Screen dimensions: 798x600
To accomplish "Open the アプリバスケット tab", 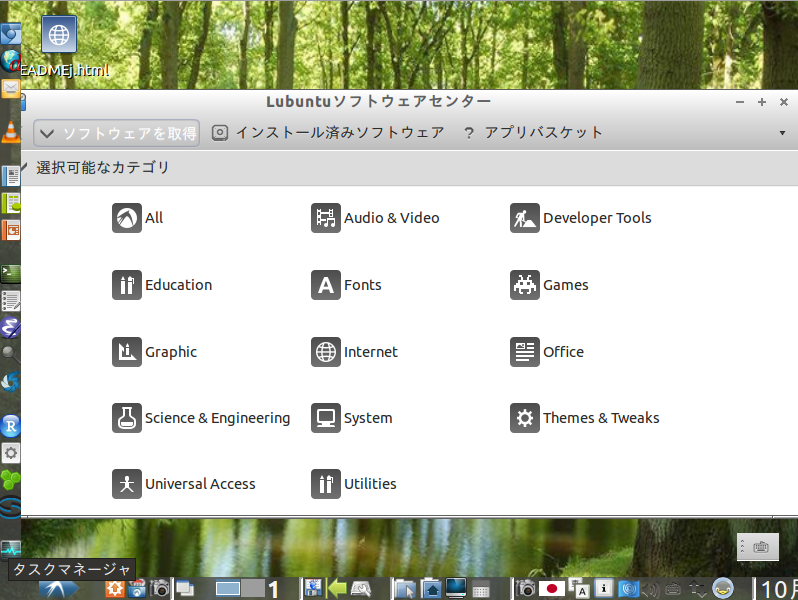I will pos(533,133).
